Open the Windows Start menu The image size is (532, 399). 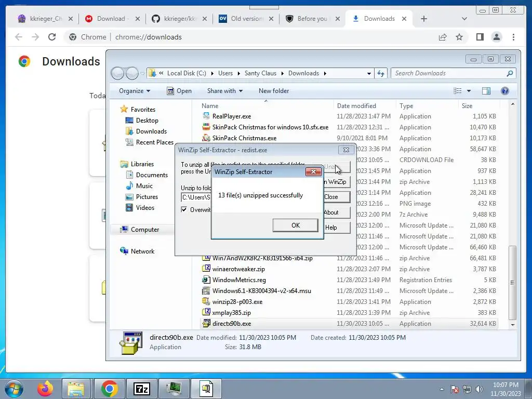[x=14, y=389]
